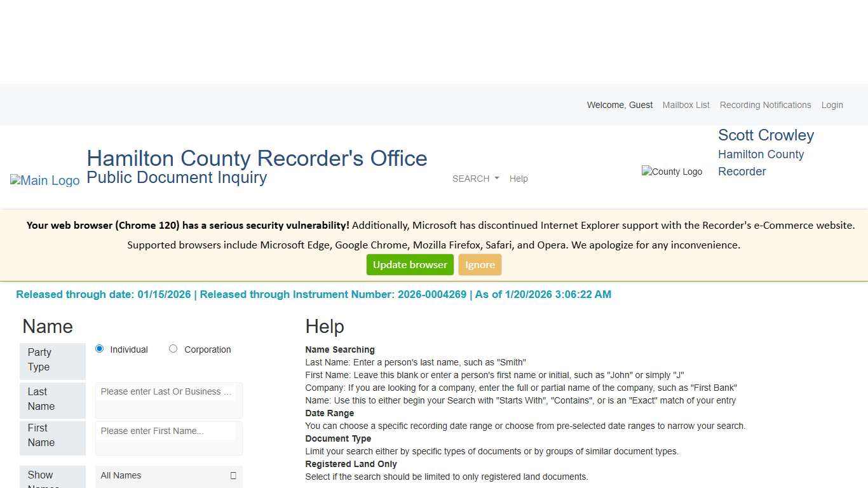
Task: Click the Public Document Inquiry subtitle
Action: point(177,178)
